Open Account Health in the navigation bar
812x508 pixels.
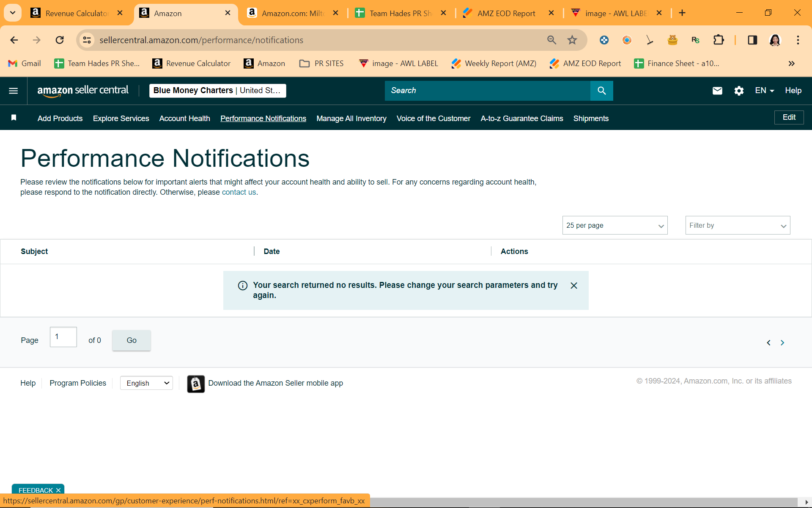coord(185,119)
